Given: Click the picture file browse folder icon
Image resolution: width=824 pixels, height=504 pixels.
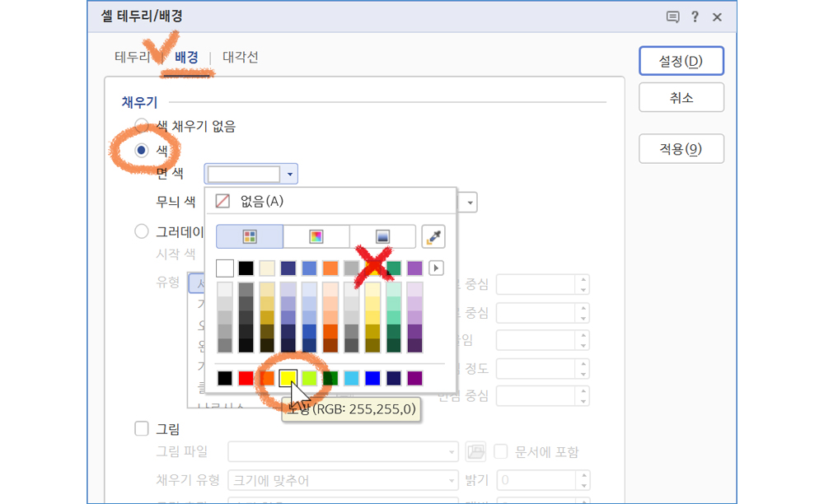Looking at the screenshot, I should pos(475,451).
